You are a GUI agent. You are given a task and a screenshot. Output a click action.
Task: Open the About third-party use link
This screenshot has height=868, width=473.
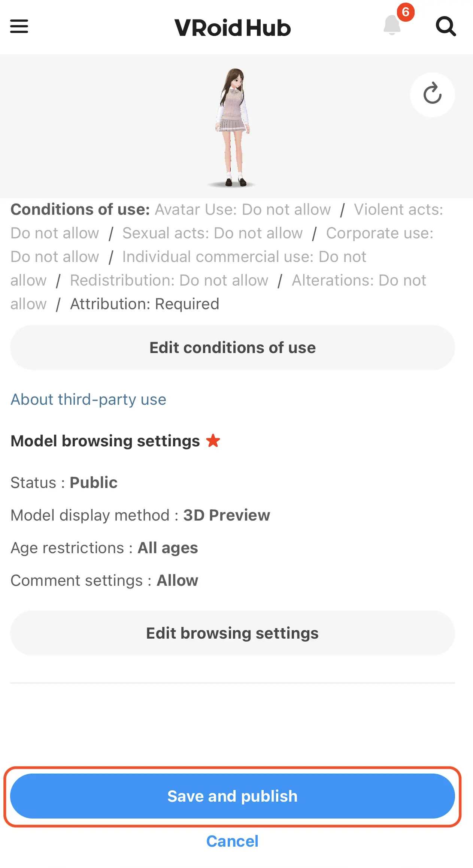coord(88,399)
